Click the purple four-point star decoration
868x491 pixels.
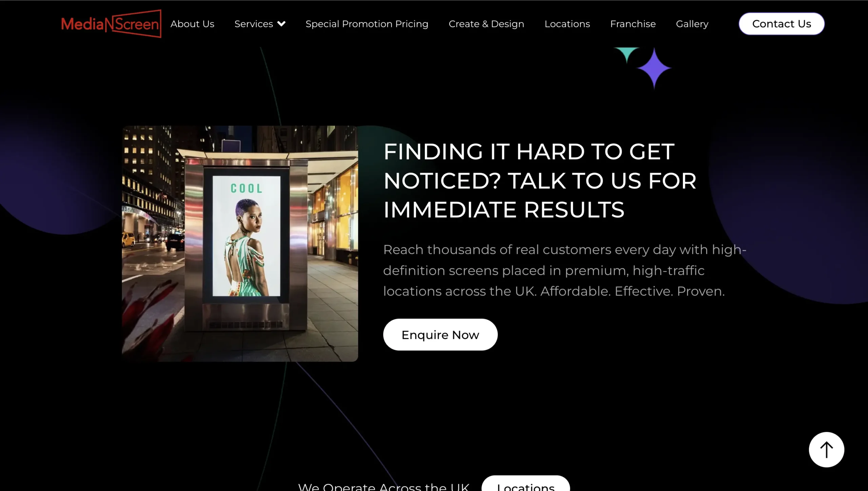coord(654,68)
